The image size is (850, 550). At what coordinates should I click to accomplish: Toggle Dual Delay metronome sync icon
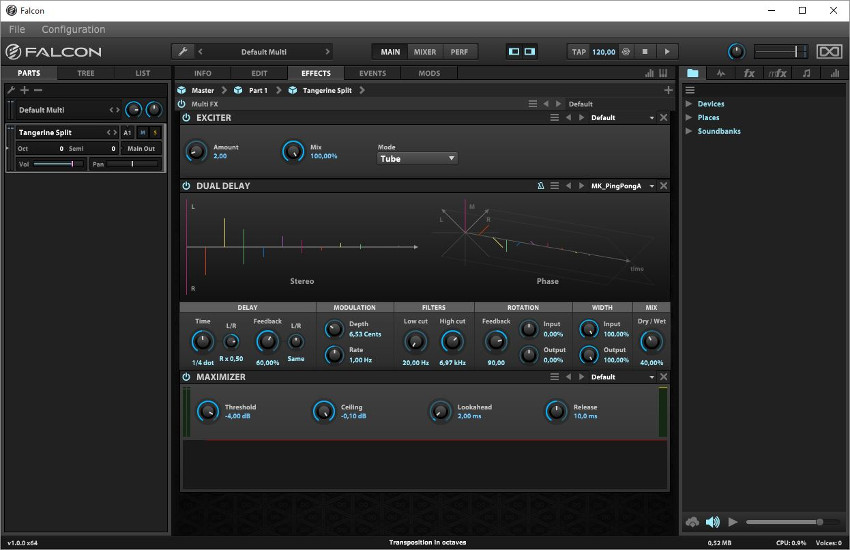click(x=540, y=186)
